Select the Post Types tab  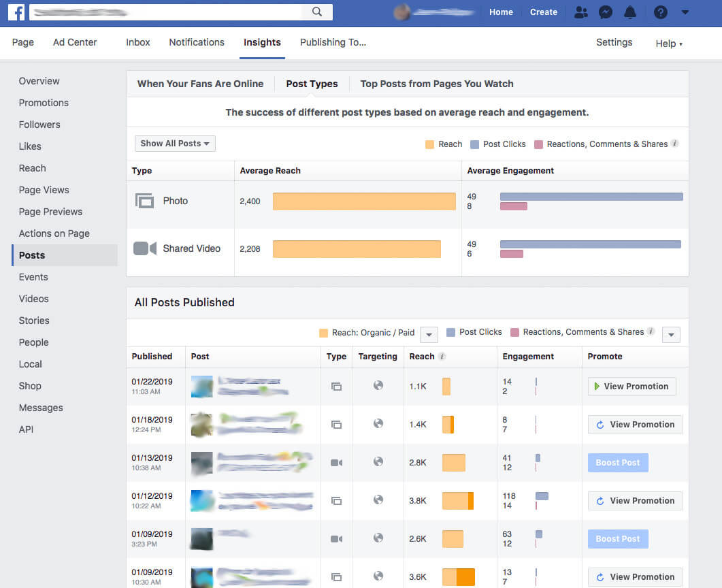312,84
